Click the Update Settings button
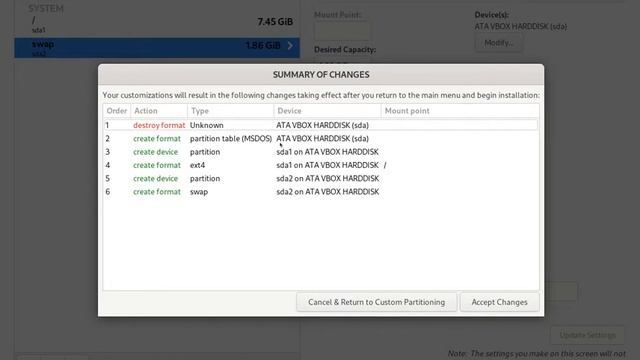640x360 pixels. tap(587, 335)
